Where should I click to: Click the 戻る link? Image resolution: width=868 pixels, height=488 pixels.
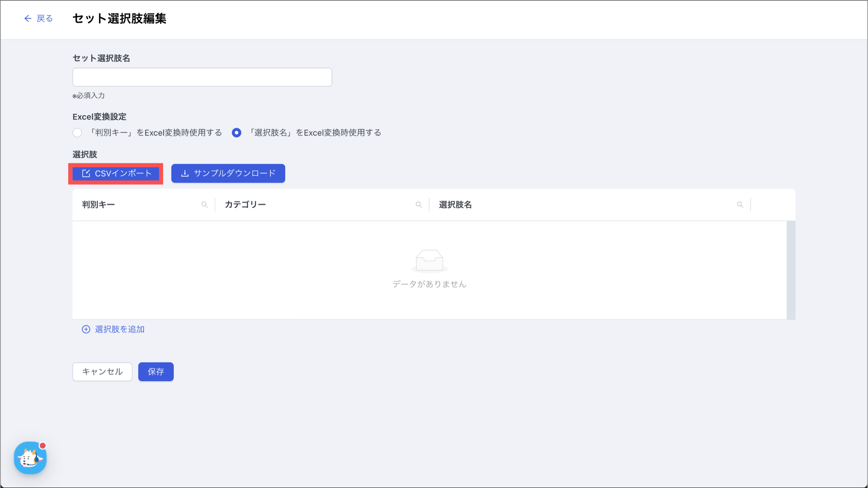click(x=45, y=18)
